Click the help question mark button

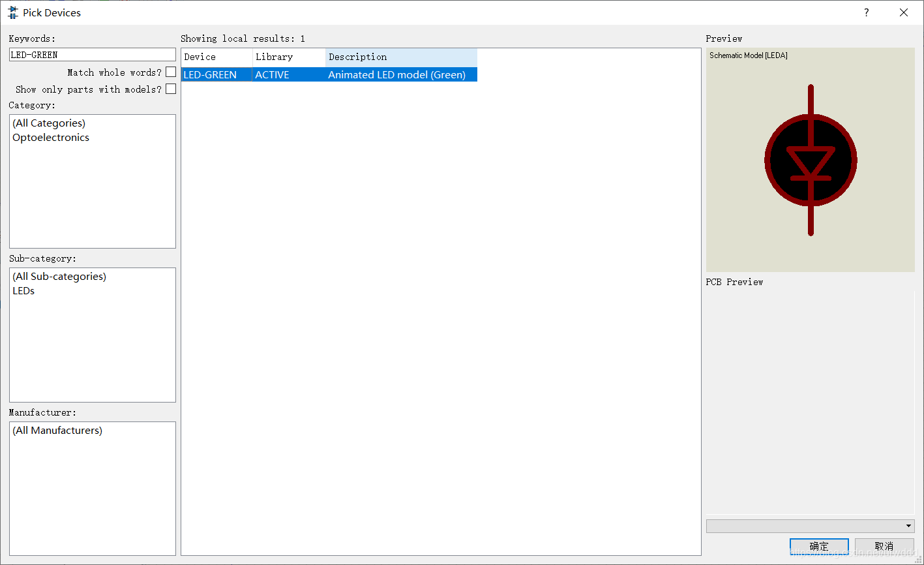click(x=867, y=12)
